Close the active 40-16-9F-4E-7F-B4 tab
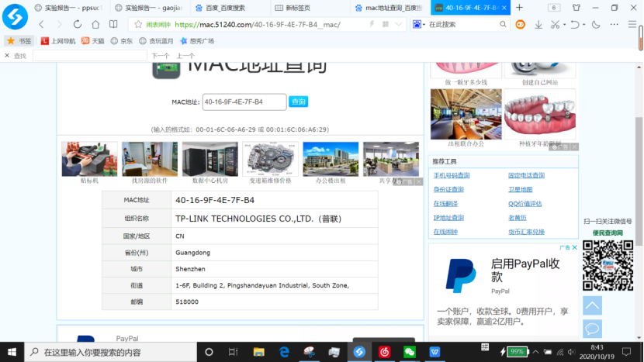Screen dimensions: 644x362 point(504,8)
